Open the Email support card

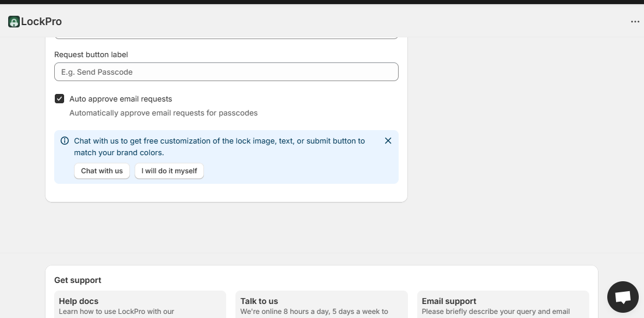(503, 305)
